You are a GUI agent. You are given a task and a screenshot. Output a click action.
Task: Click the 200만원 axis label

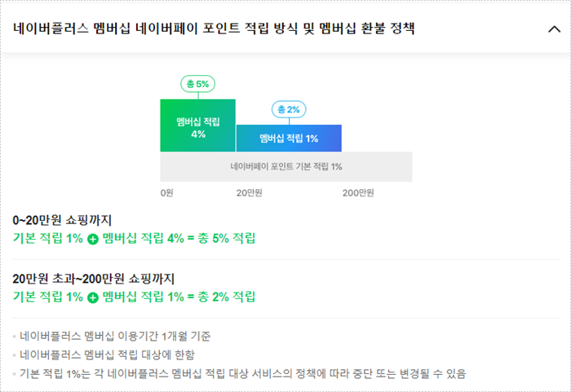click(358, 193)
